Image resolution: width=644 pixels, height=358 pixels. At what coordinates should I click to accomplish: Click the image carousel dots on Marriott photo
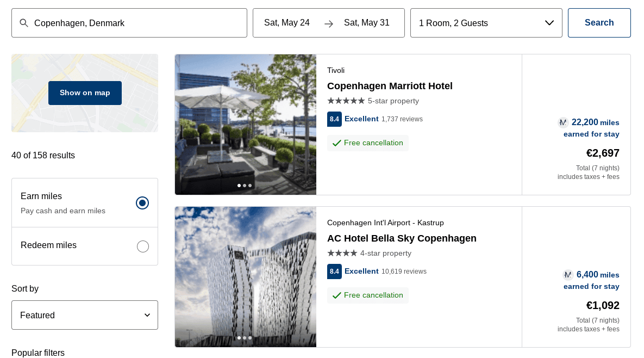tap(245, 186)
